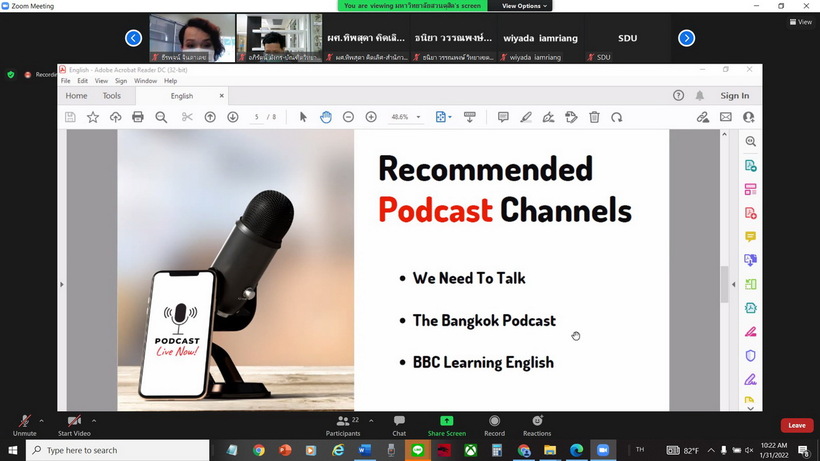
Task: Star the document as favorite
Action: tap(93, 117)
